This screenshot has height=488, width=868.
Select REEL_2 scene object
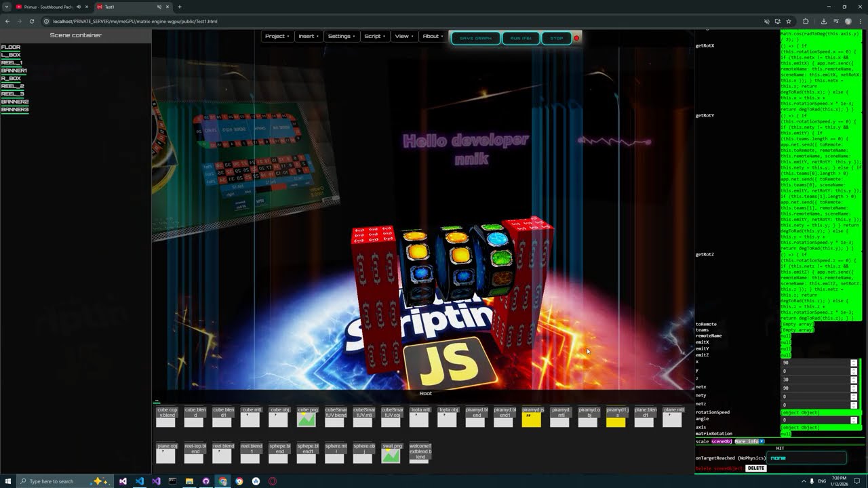point(12,86)
